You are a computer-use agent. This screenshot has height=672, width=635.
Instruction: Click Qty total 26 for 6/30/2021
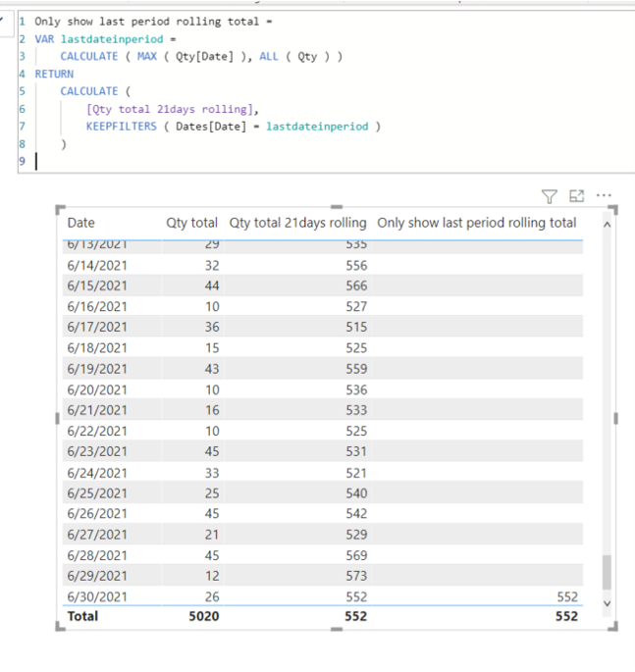point(212,597)
